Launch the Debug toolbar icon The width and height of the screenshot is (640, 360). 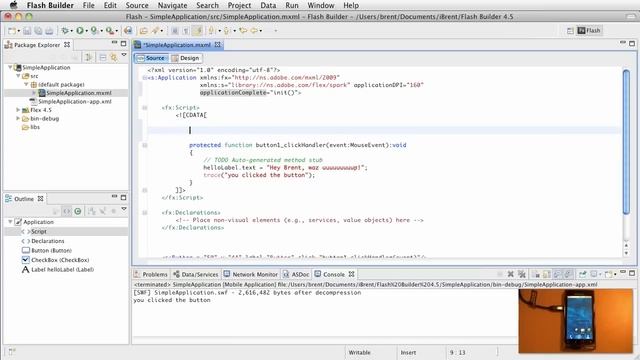pos(64,31)
